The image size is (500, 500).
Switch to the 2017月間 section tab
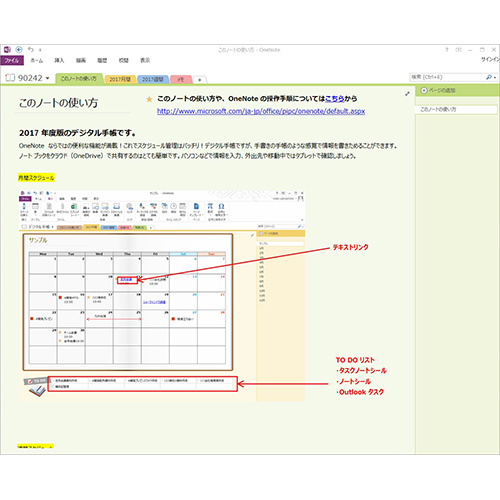[x=120, y=79]
